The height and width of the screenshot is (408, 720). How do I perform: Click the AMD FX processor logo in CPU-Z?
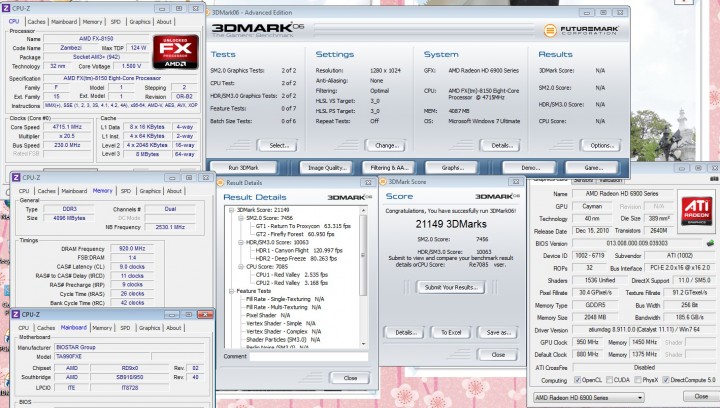[x=175, y=51]
